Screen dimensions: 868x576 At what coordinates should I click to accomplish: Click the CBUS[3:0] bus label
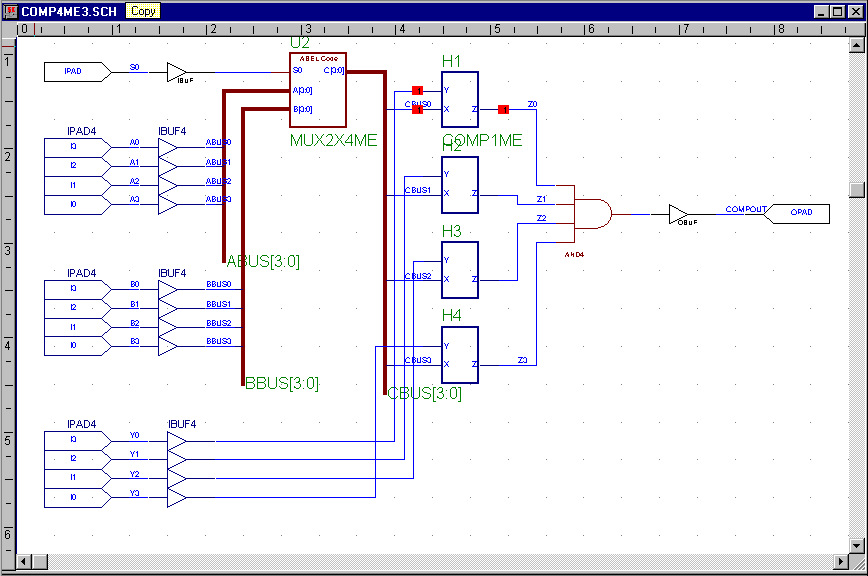click(x=425, y=394)
